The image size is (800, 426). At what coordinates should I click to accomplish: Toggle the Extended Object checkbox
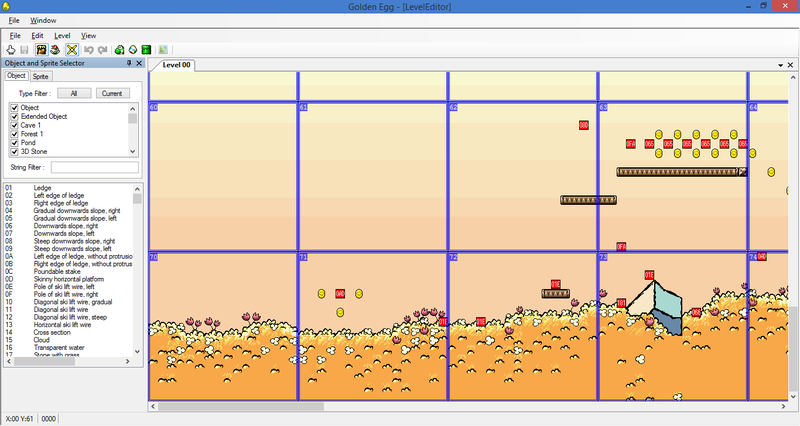[14, 116]
